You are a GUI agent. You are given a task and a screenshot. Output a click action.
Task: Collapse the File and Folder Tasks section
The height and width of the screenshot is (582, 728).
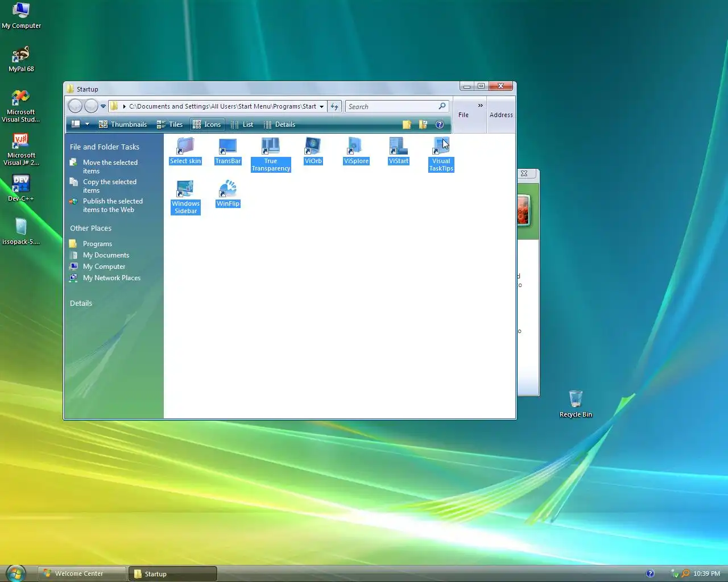(105, 147)
